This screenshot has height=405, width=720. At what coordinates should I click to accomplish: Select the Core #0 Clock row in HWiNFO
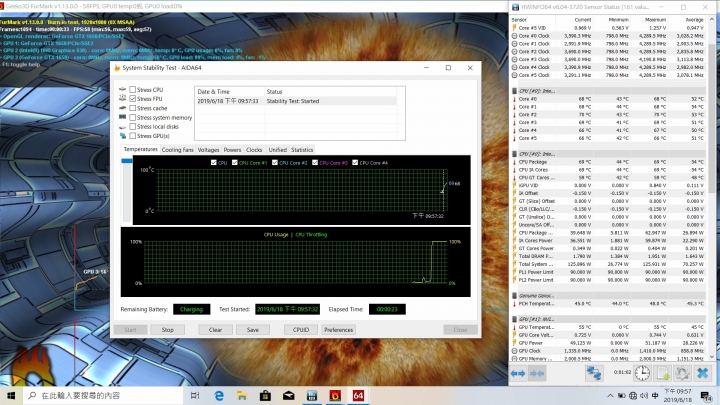coord(608,36)
